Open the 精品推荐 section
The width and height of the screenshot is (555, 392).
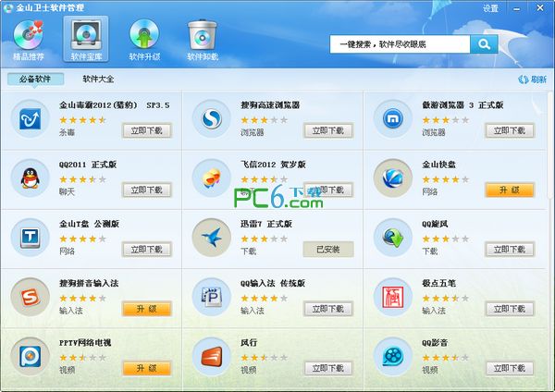click(x=27, y=41)
